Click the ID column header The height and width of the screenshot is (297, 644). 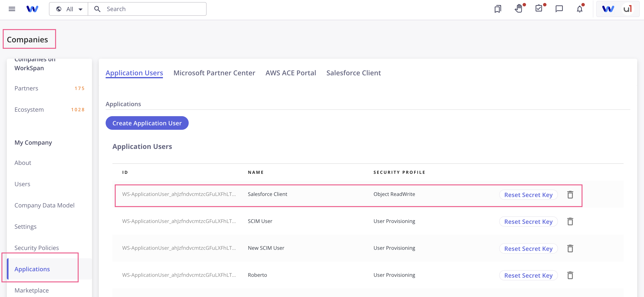(x=125, y=172)
